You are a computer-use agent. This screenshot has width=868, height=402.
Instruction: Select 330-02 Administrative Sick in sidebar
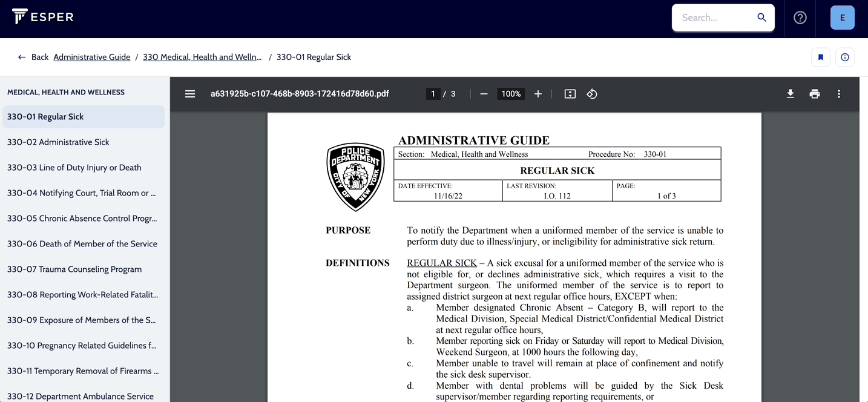(58, 142)
